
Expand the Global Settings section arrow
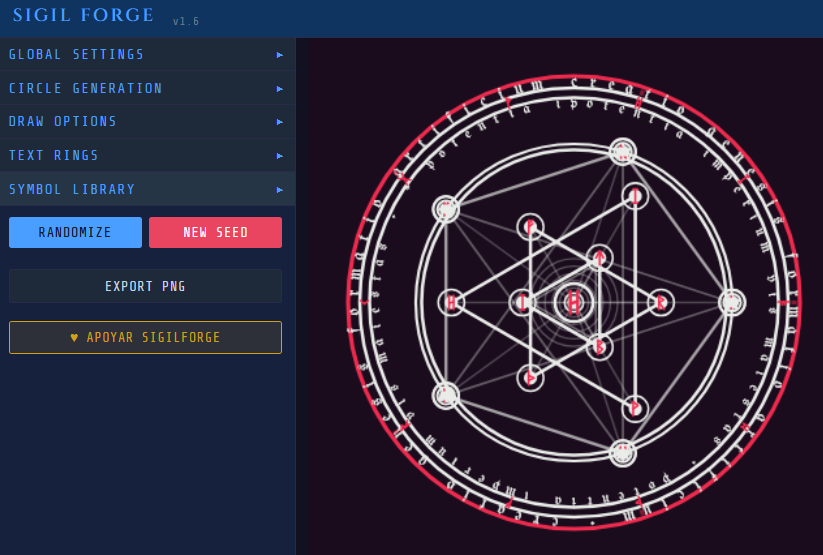[280, 55]
